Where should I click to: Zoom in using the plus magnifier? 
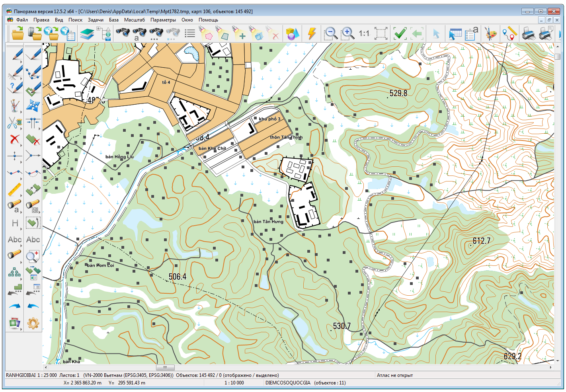click(347, 33)
